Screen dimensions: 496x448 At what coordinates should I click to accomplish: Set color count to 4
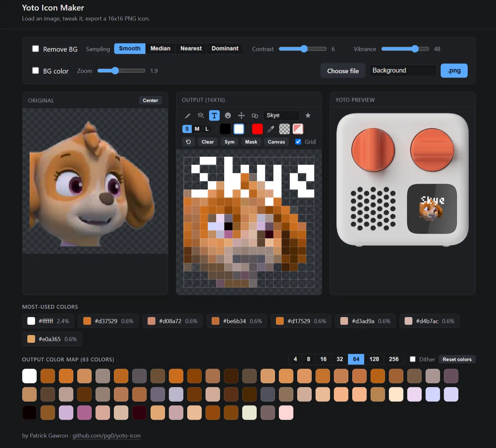click(295, 359)
